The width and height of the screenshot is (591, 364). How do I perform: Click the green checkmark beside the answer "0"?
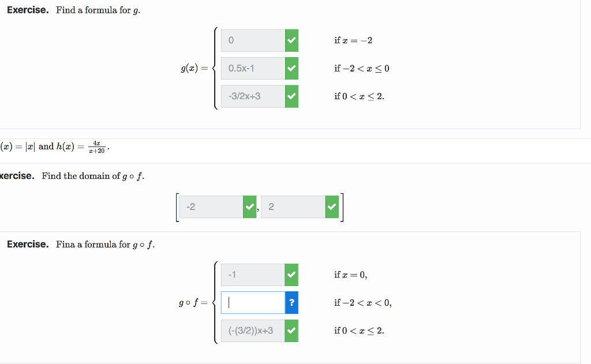291,40
